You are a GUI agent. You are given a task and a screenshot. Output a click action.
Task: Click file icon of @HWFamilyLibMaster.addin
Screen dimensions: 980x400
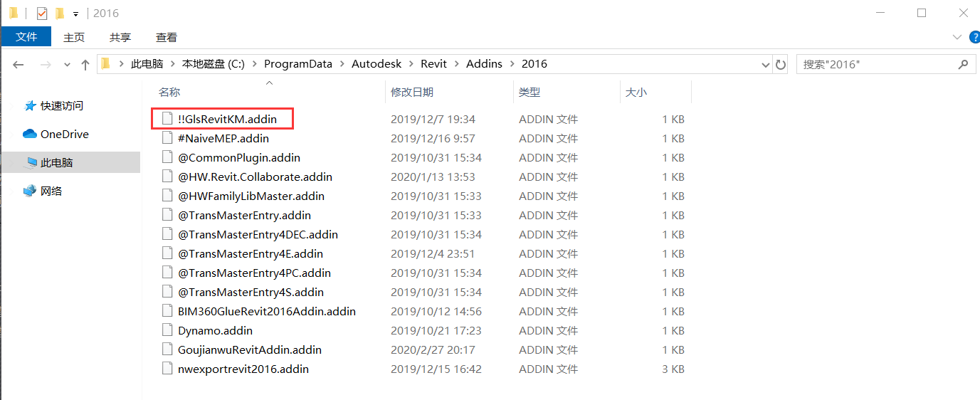pos(167,196)
